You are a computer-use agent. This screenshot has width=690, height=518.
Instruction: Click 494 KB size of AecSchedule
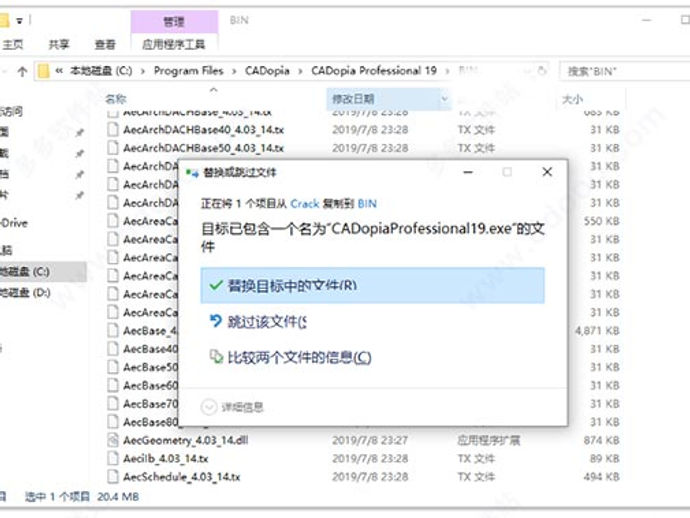(602, 477)
